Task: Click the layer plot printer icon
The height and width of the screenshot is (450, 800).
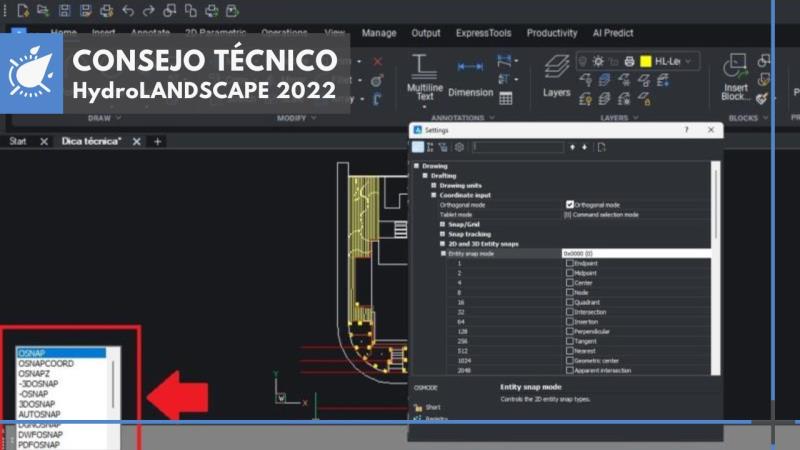Action: (629, 62)
